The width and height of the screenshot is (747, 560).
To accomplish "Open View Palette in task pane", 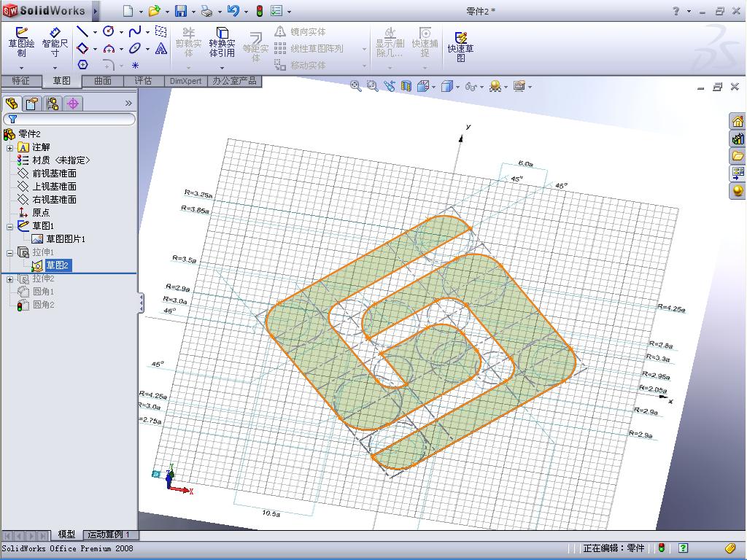I will pyautogui.click(x=738, y=173).
